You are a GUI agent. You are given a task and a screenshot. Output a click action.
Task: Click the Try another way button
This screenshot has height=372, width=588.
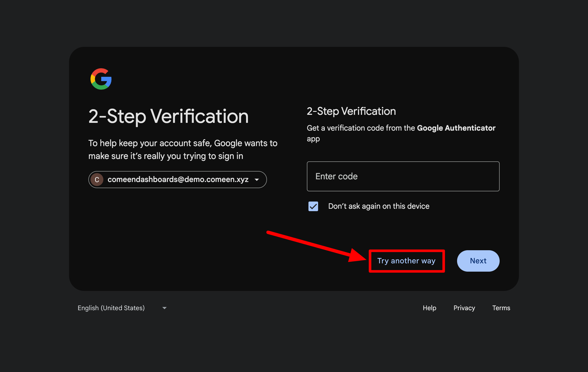pos(406,261)
